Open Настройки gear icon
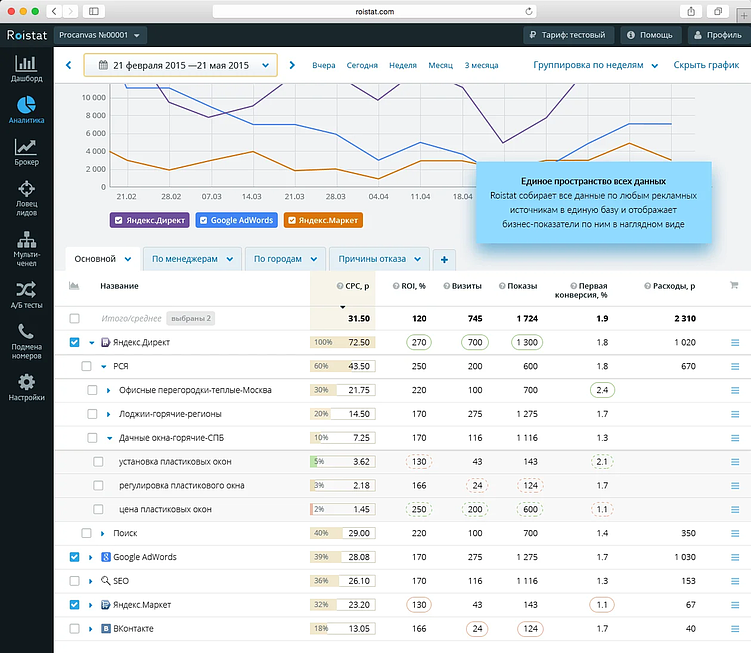751x653 pixels. click(26, 387)
